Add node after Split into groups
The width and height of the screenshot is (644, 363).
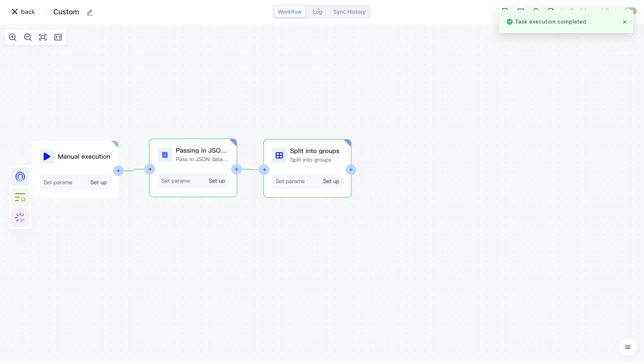[351, 170]
